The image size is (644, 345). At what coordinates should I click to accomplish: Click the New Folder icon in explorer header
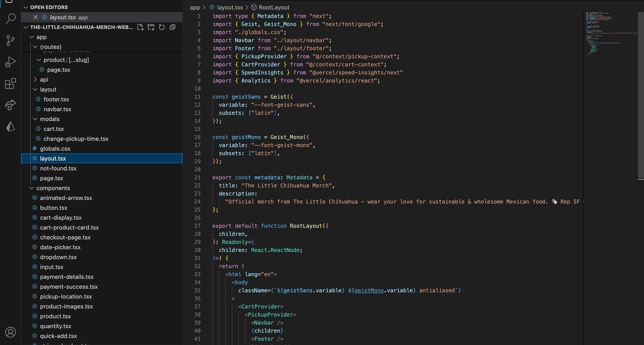click(x=151, y=27)
